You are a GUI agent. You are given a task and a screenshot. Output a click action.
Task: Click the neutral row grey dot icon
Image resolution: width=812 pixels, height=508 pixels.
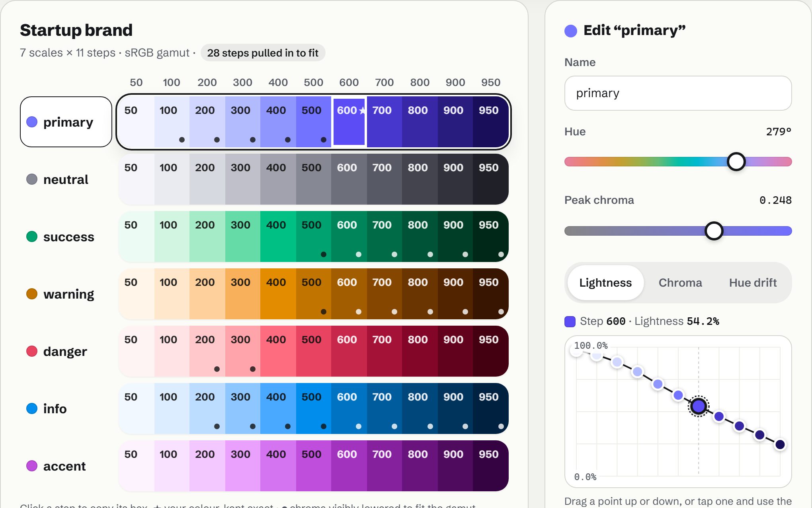(32, 179)
